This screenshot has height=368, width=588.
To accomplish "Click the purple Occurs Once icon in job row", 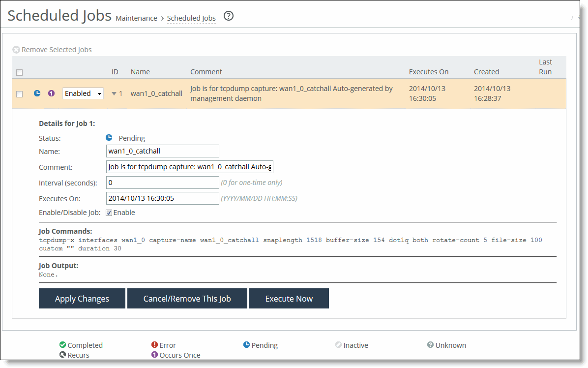I will click(x=51, y=93).
